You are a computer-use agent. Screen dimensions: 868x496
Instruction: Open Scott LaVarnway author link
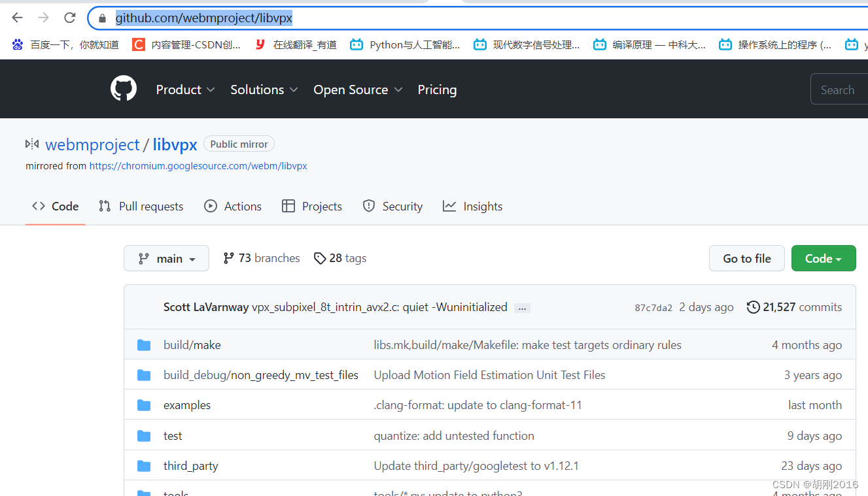pos(206,307)
